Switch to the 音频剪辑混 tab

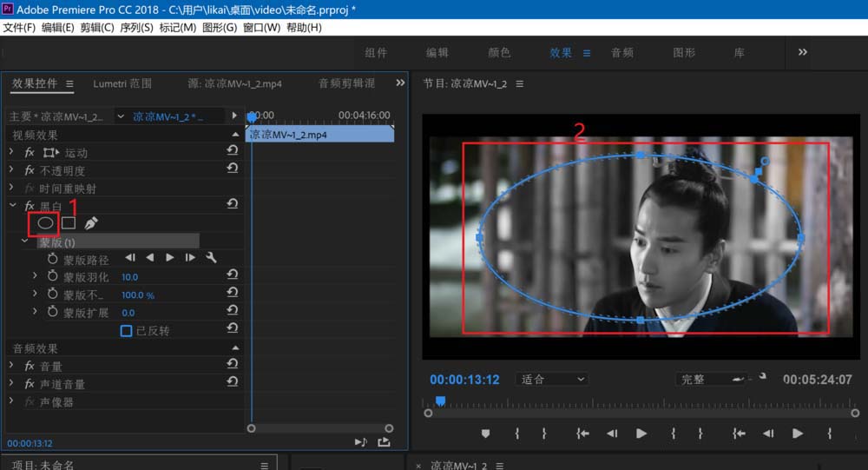tap(346, 83)
